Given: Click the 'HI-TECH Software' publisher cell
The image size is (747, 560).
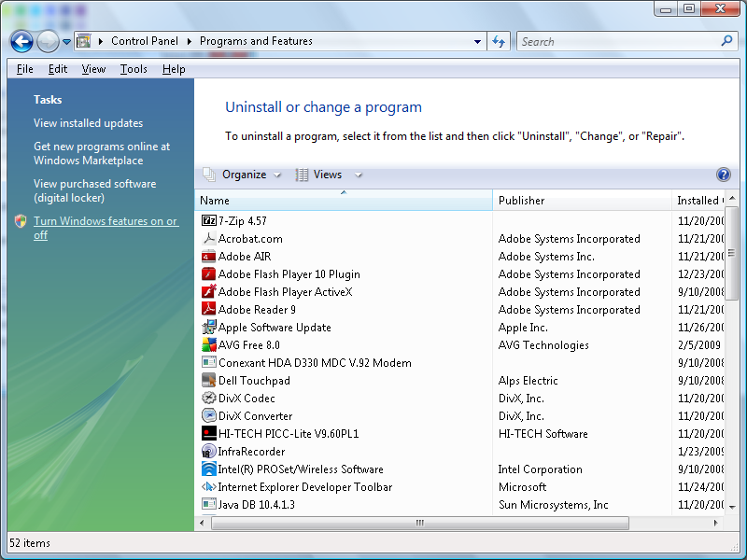Looking at the screenshot, I should click(x=543, y=434).
